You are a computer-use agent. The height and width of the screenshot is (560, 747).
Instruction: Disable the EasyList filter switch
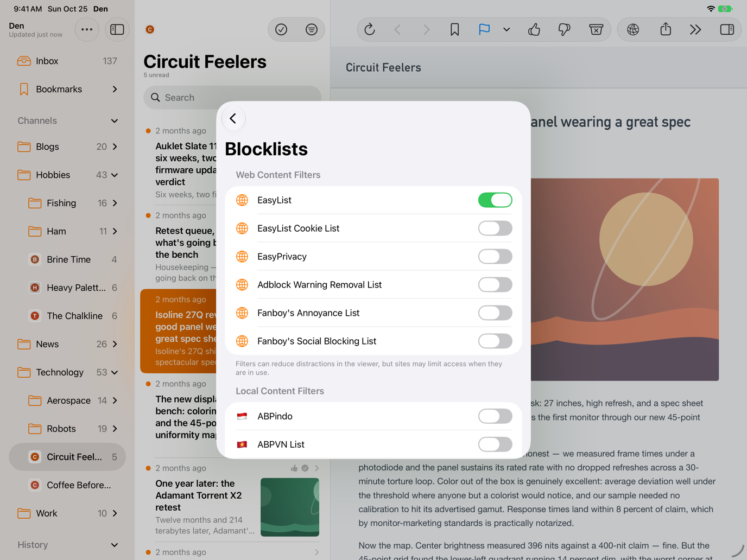[495, 200]
